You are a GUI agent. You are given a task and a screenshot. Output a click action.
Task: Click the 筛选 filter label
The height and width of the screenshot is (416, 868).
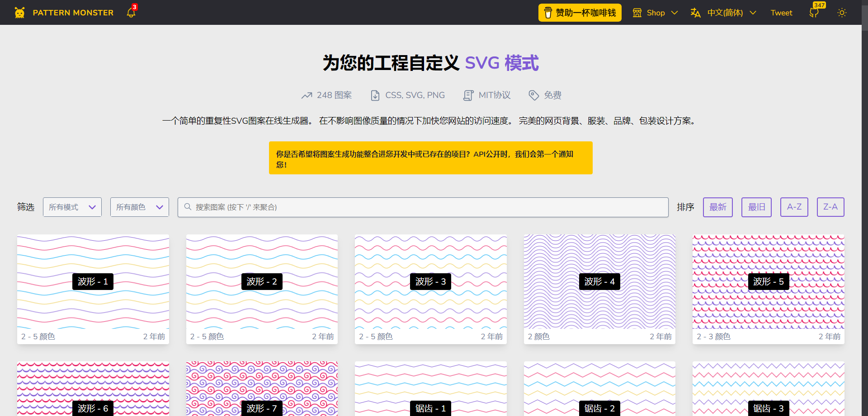26,207
